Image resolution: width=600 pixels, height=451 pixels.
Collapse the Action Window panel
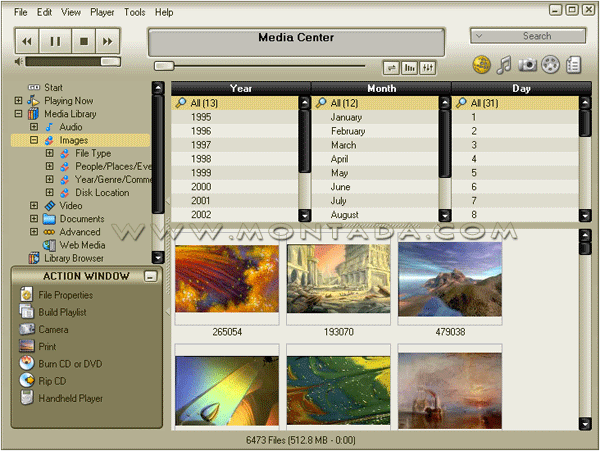point(150,276)
